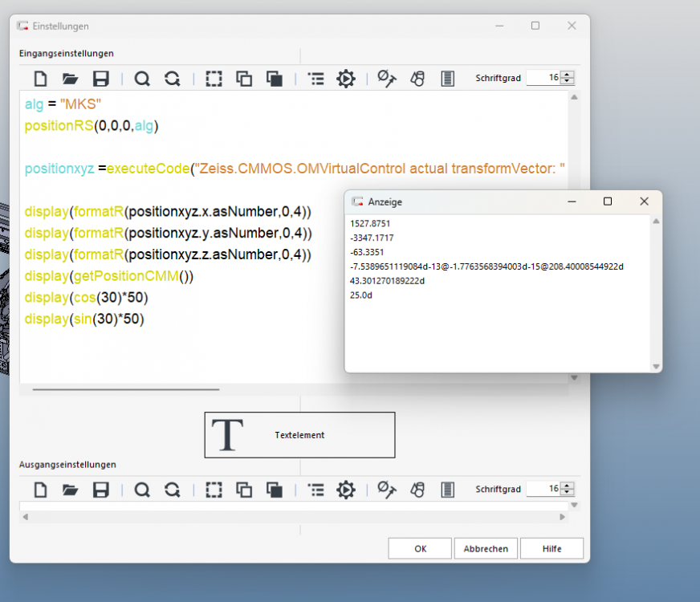Increase the top Schriftgrad font size with the up arrow

click(568, 75)
